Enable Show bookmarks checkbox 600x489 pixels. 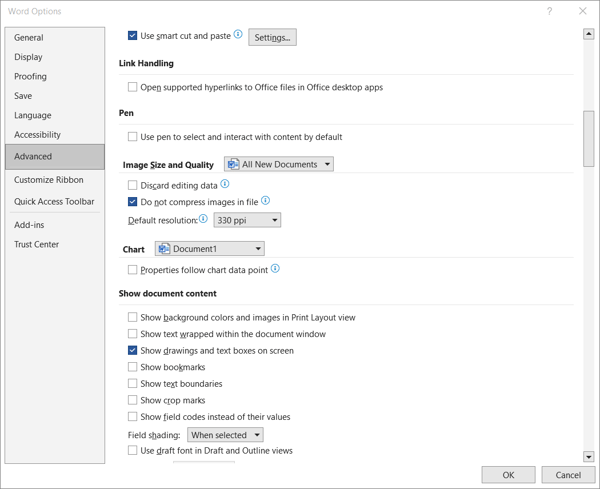132,367
